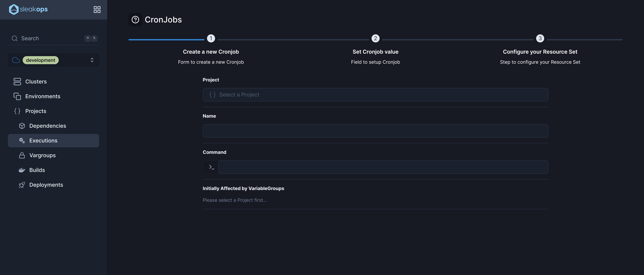Click the search magnifier icon
This screenshot has height=275, width=644.
14,38
